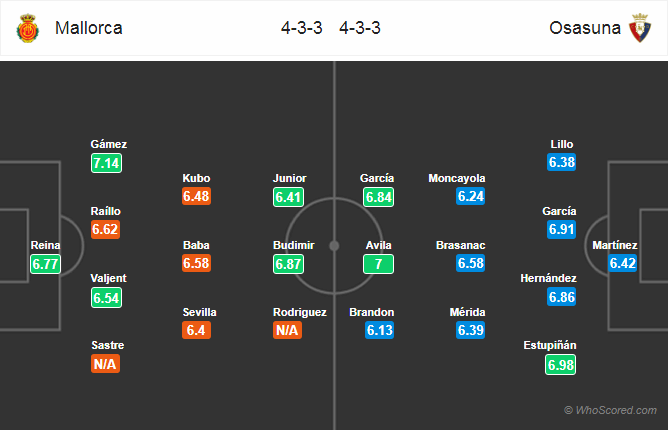Click player name Budimir

tap(294, 245)
